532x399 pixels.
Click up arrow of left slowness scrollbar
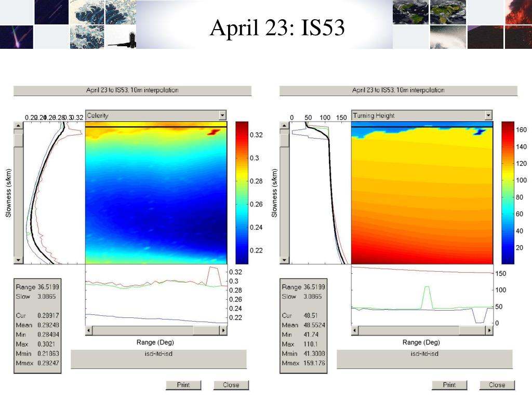[x=18, y=126]
